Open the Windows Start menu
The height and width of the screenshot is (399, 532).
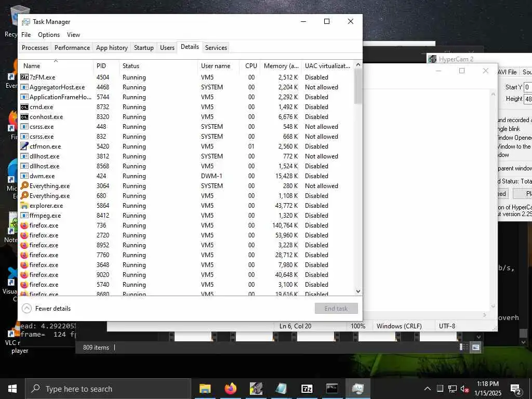click(x=12, y=389)
